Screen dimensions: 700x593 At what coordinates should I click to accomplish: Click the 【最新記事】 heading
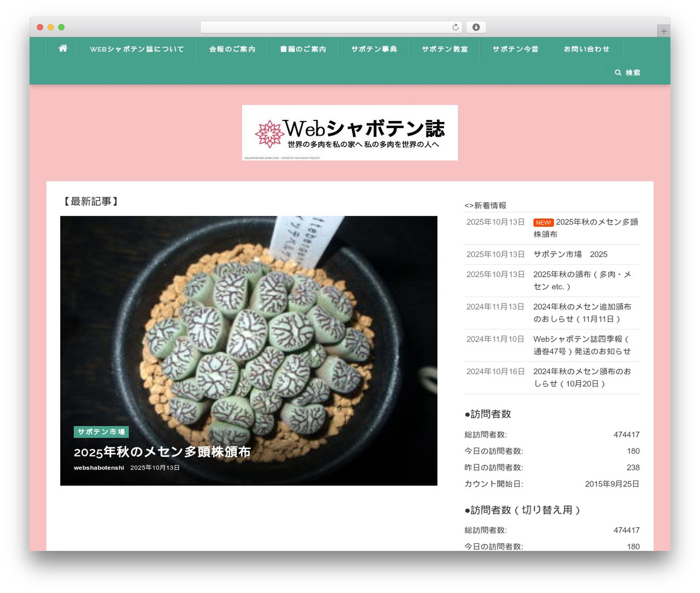[91, 201]
